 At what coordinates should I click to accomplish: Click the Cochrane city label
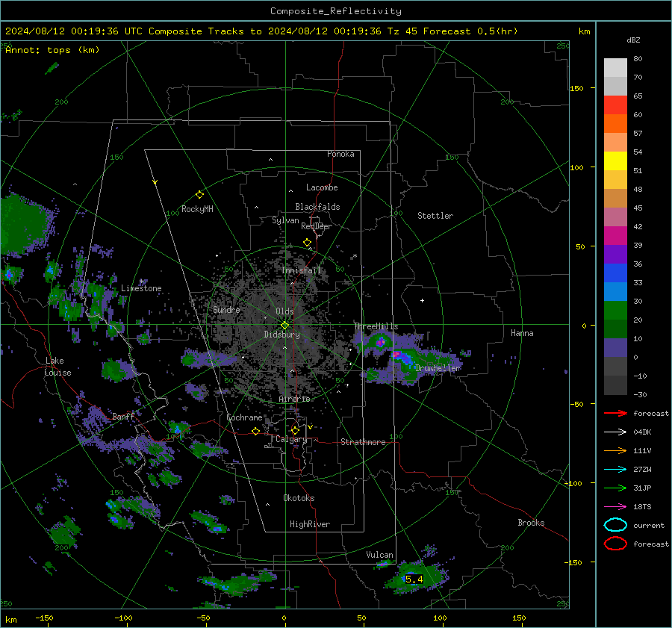(x=244, y=417)
